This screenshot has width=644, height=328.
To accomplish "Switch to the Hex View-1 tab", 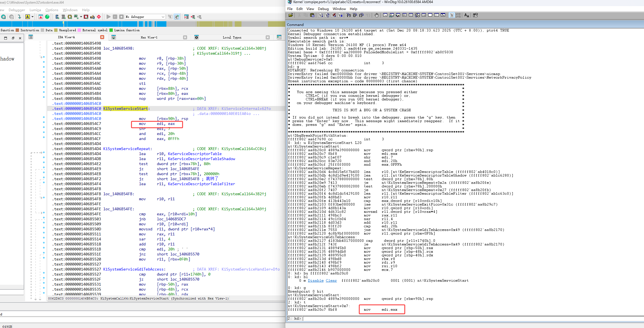I will (x=149, y=37).
